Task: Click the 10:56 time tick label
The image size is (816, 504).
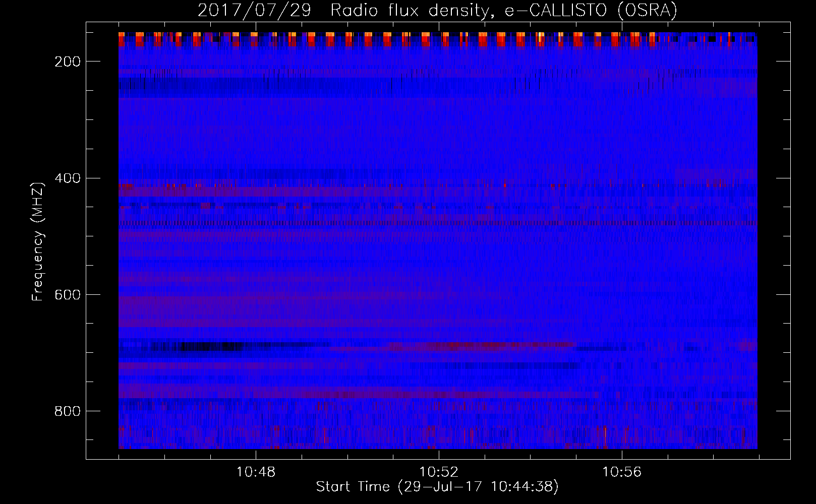Action: pyautogui.click(x=622, y=472)
